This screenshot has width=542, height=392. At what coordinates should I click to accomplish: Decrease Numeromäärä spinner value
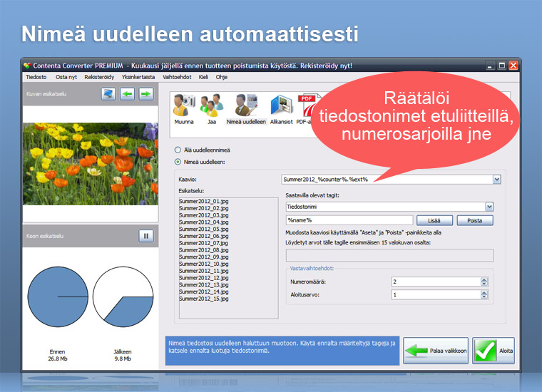pos(484,284)
